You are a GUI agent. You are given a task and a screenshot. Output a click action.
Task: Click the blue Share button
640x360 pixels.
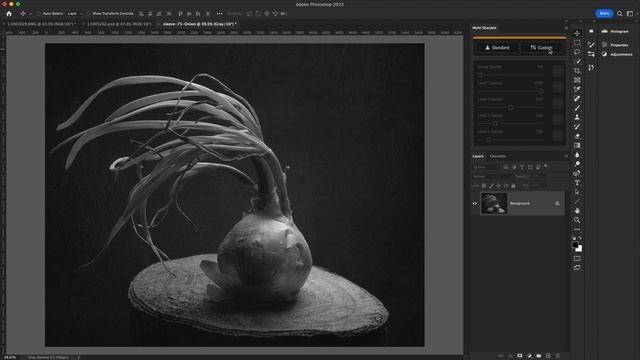[x=604, y=13]
